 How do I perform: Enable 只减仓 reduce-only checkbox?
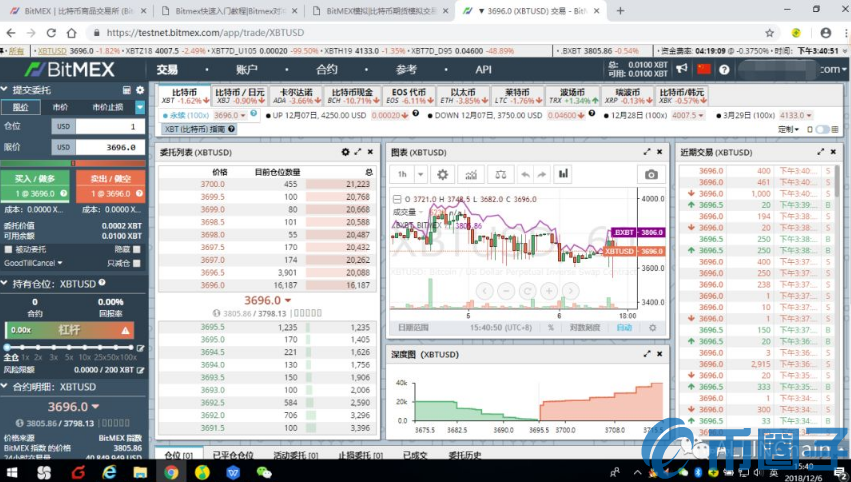137,263
